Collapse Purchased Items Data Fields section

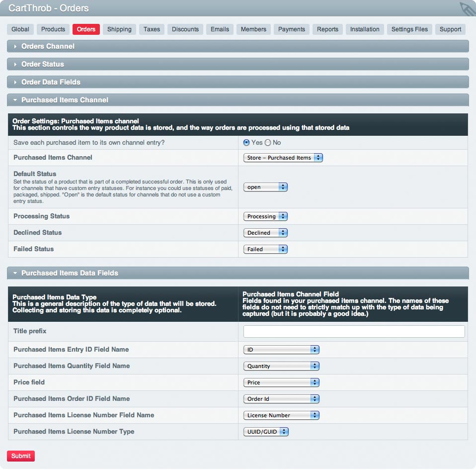[x=70, y=273]
